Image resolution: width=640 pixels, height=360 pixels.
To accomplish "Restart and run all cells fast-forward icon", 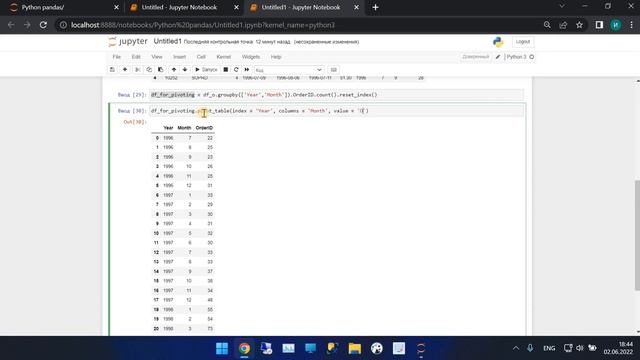I will (x=247, y=70).
